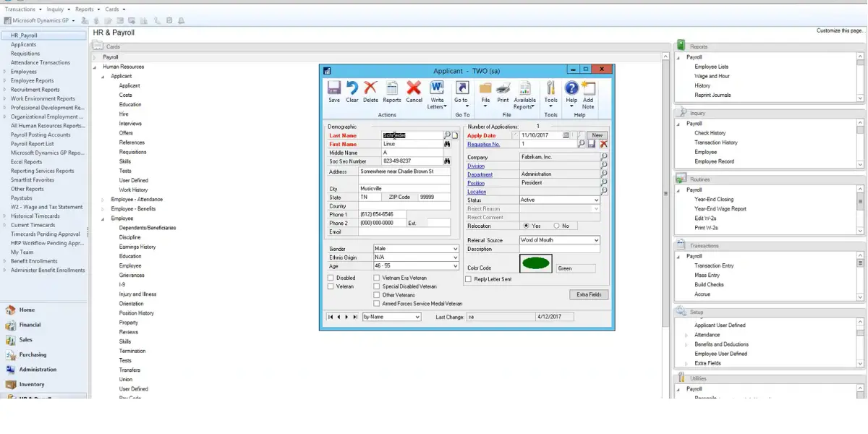Open Reports from the Applicant toolbar
The width and height of the screenshot is (868, 434).
(x=392, y=92)
